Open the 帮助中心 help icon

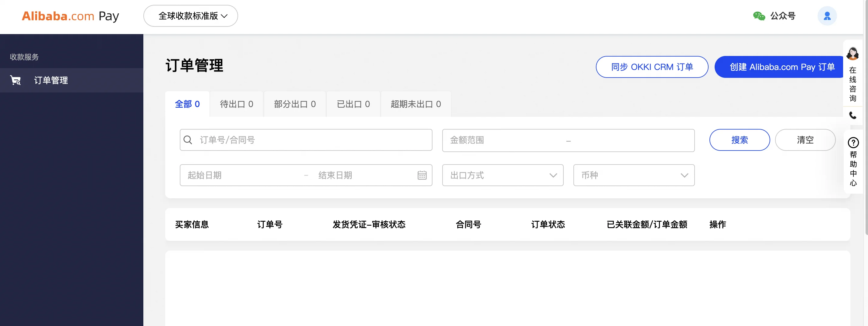click(x=853, y=142)
